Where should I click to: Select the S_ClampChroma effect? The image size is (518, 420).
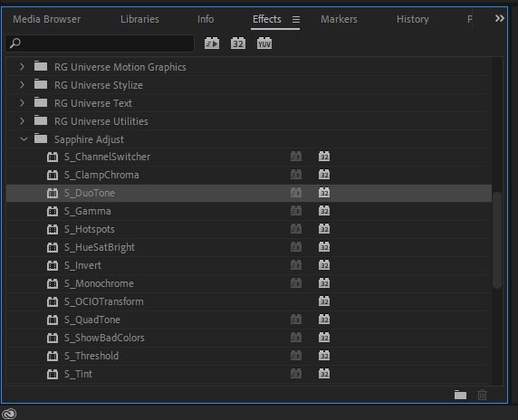pyautogui.click(x=101, y=175)
